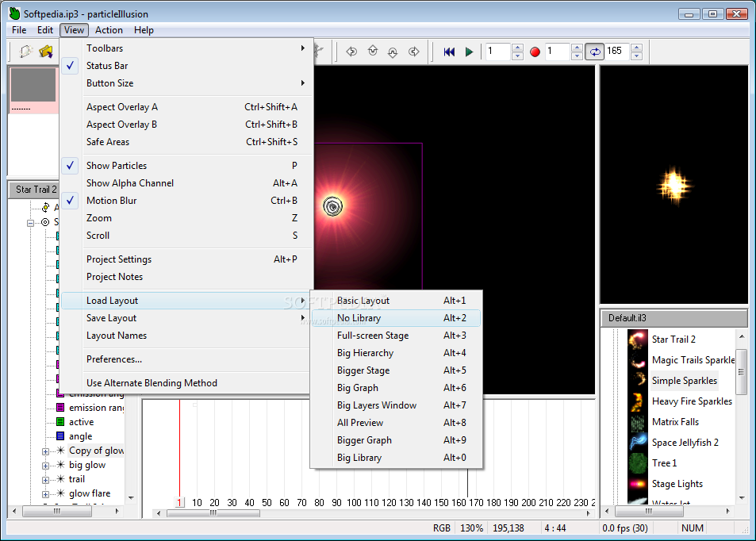Toggle Use Alternate Blending Method option
The width and height of the screenshot is (756, 541).
pyautogui.click(x=186, y=383)
